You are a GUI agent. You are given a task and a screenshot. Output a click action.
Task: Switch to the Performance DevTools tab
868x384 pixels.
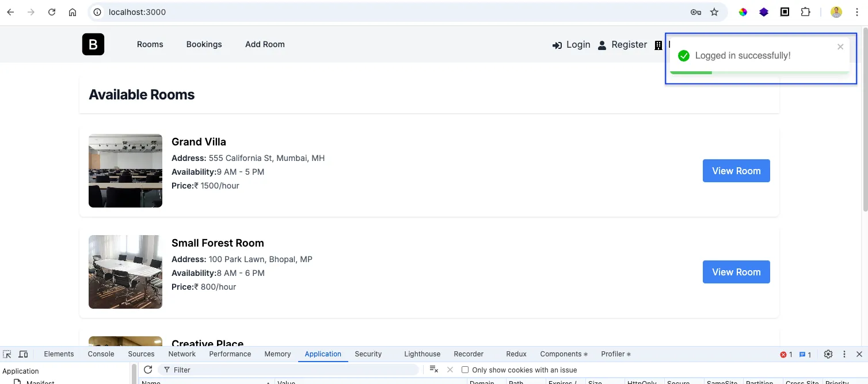click(x=230, y=354)
